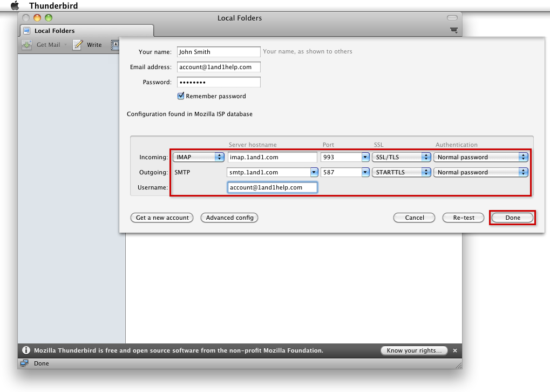Click the 'Done' status bar text
This screenshot has width=550, height=392.
pyautogui.click(x=42, y=363)
